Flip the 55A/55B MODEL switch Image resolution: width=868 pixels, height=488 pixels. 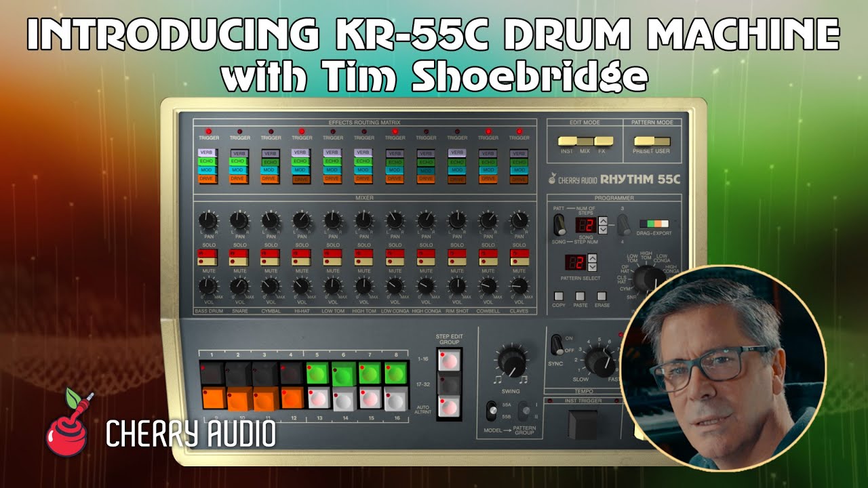pyautogui.click(x=492, y=410)
